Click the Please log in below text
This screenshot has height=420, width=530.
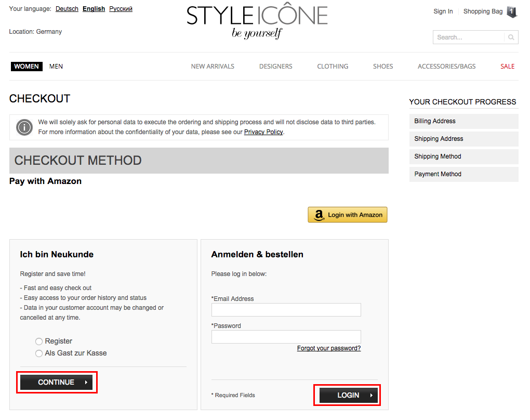coord(239,274)
